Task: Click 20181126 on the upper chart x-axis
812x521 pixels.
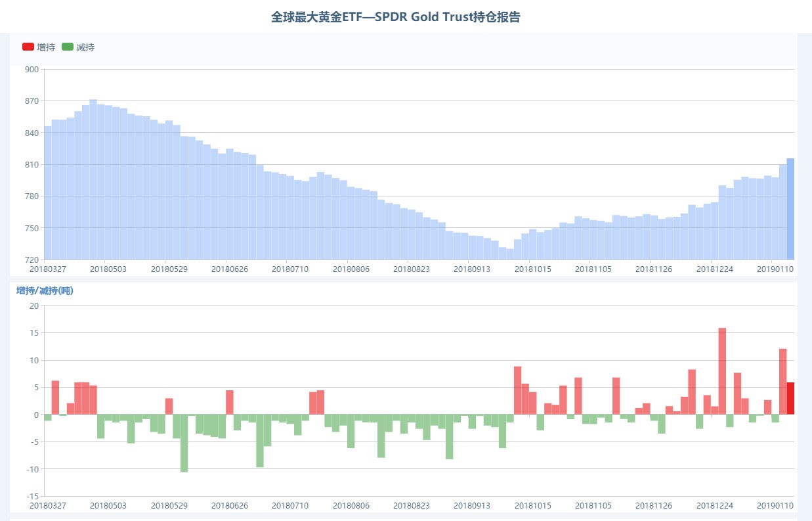Action: (x=654, y=269)
